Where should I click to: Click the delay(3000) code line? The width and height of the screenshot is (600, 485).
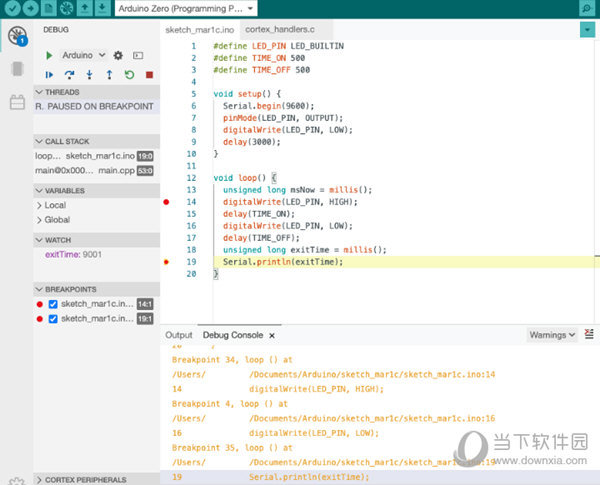(x=251, y=142)
